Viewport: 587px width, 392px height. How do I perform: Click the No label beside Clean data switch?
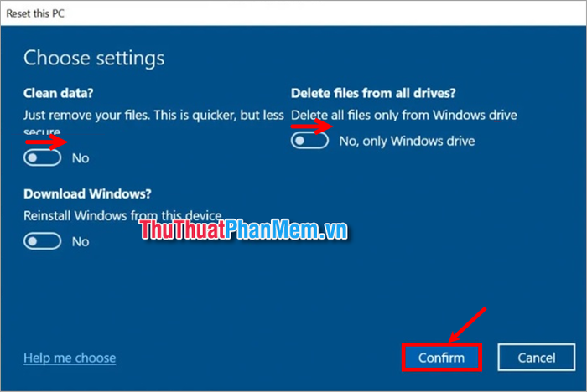coord(81,158)
